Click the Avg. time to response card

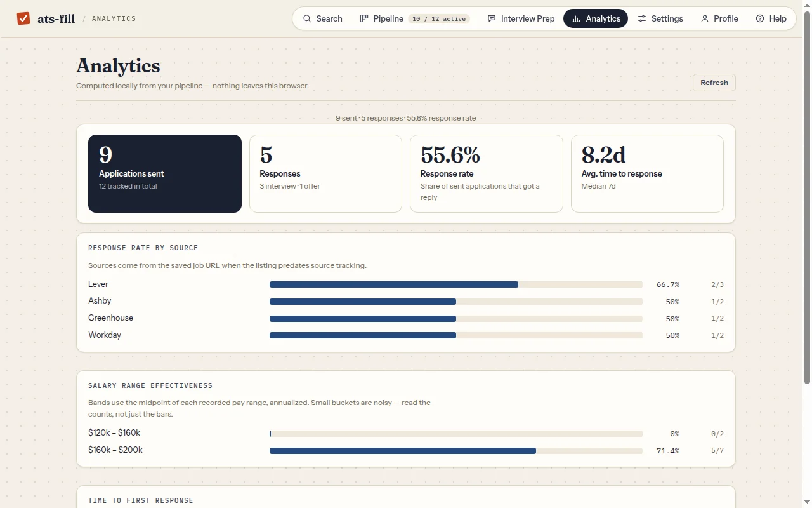647,173
